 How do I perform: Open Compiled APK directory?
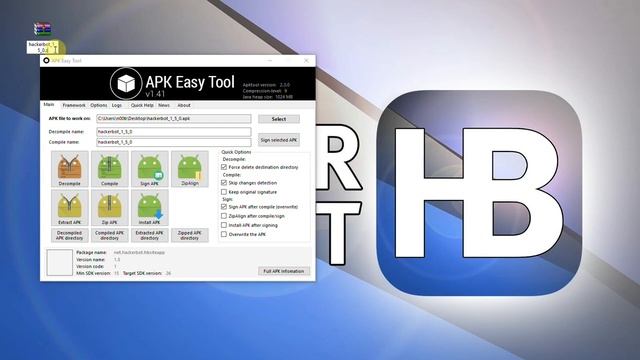pyautogui.click(x=109, y=236)
